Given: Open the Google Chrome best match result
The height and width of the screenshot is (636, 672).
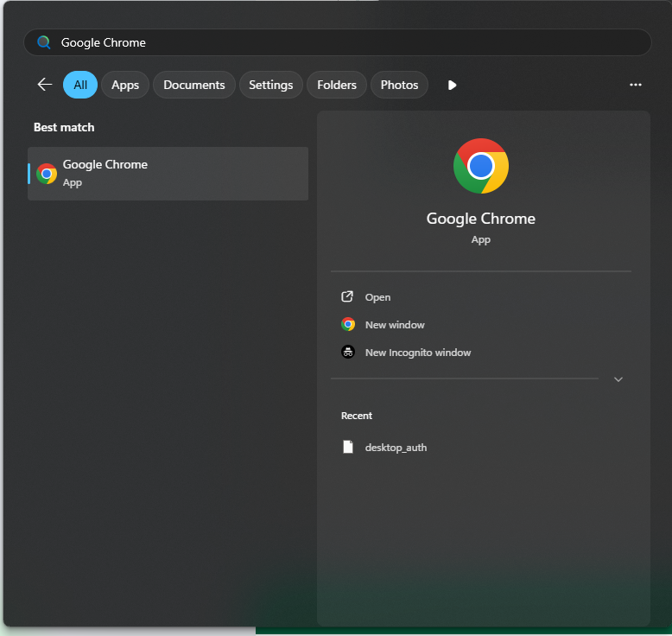Looking at the screenshot, I should (x=168, y=174).
